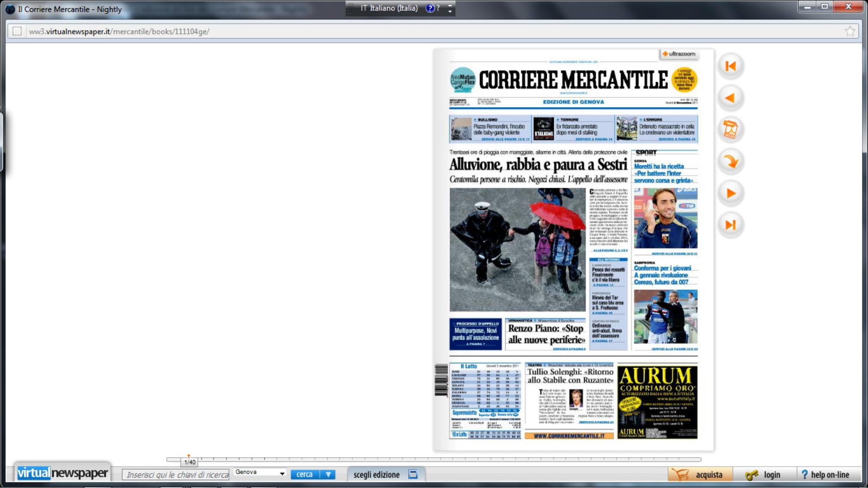
Task: Click the Centomila persone a rischio subheadline
Action: point(538,179)
